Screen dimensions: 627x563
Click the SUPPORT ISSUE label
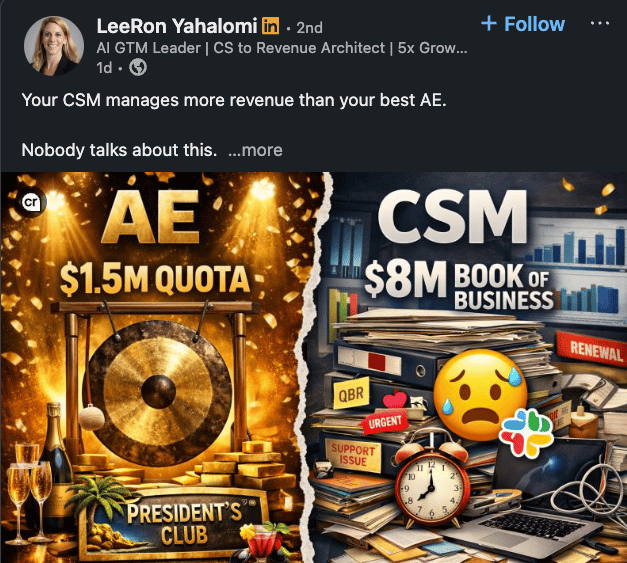click(x=353, y=456)
